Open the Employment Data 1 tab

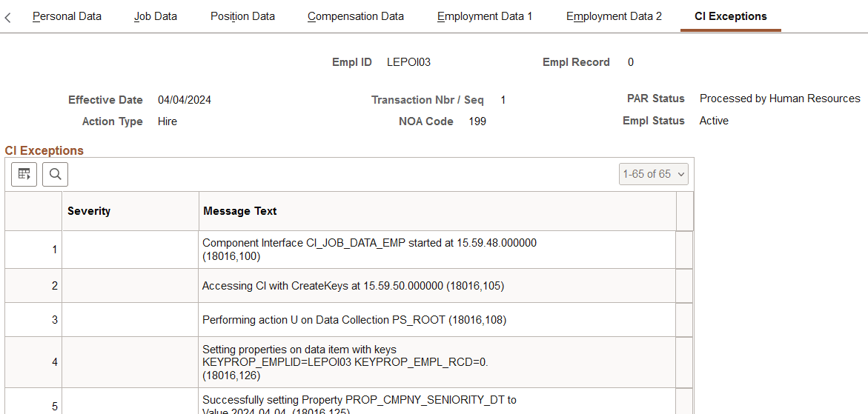tap(485, 16)
